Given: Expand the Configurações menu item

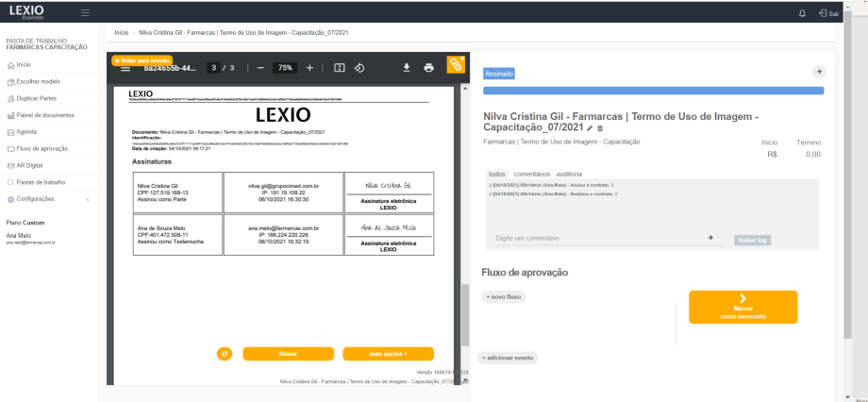Looking at the screenshot, I should (x=47, y=199).
